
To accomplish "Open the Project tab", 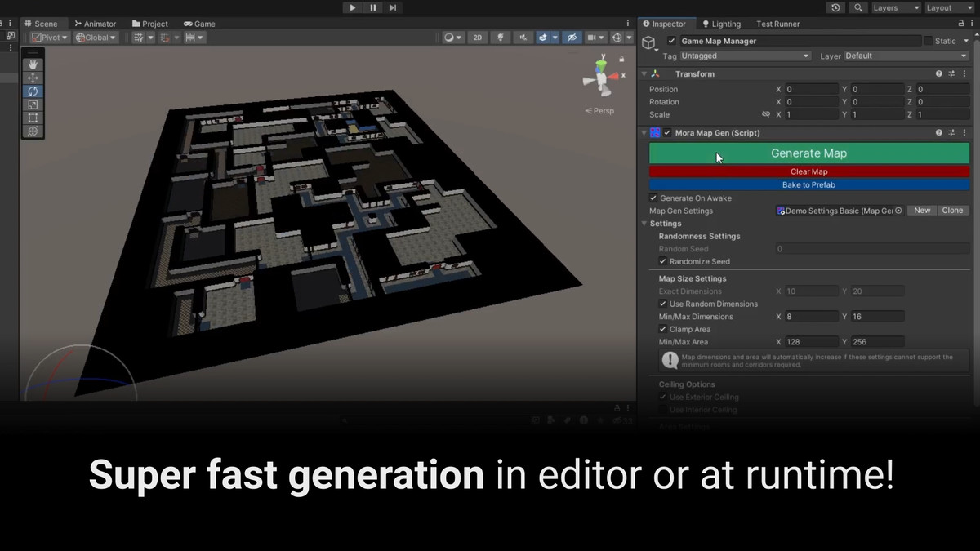I will click(x=149, y=24).
